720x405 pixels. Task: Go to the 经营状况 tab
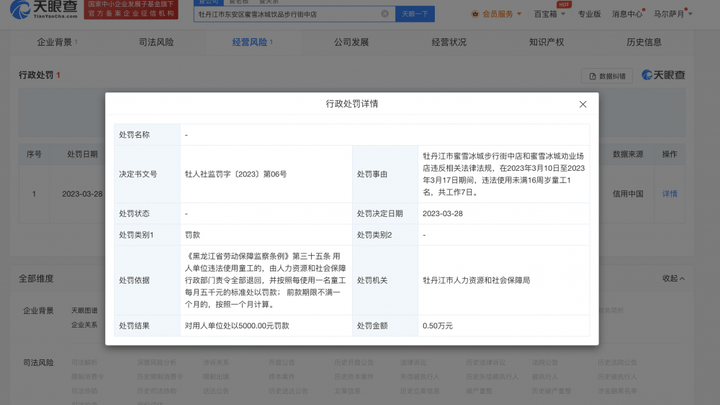[x=449, y=43]
